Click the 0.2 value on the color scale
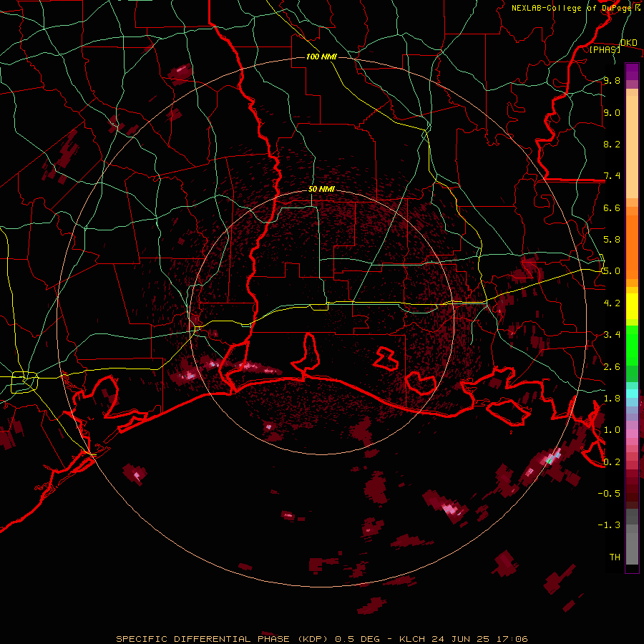Viewport: 644px width, 644px height. [x=612, y=462]
